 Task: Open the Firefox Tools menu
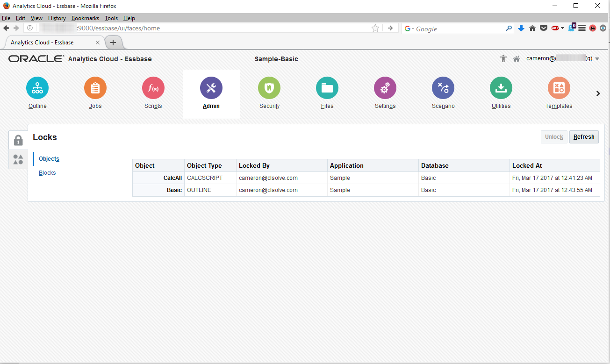click(x=111, y=18)
